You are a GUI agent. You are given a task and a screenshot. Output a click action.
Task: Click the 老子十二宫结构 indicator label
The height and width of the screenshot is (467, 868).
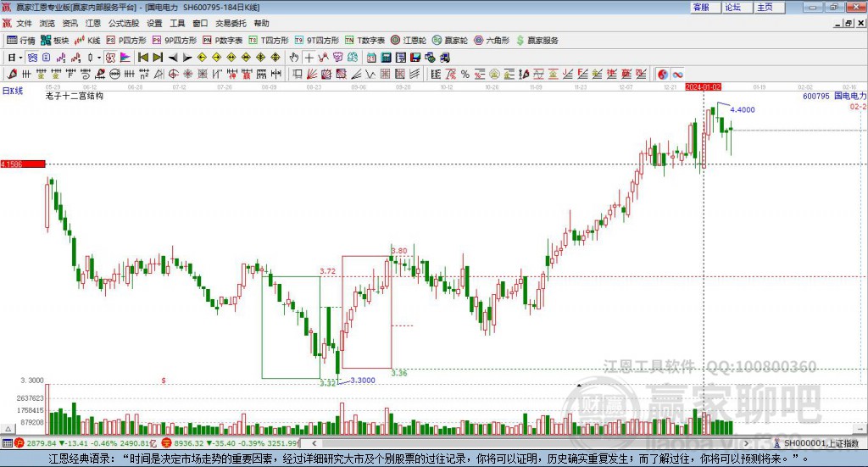pyautogui.click(x=75, y=96)
